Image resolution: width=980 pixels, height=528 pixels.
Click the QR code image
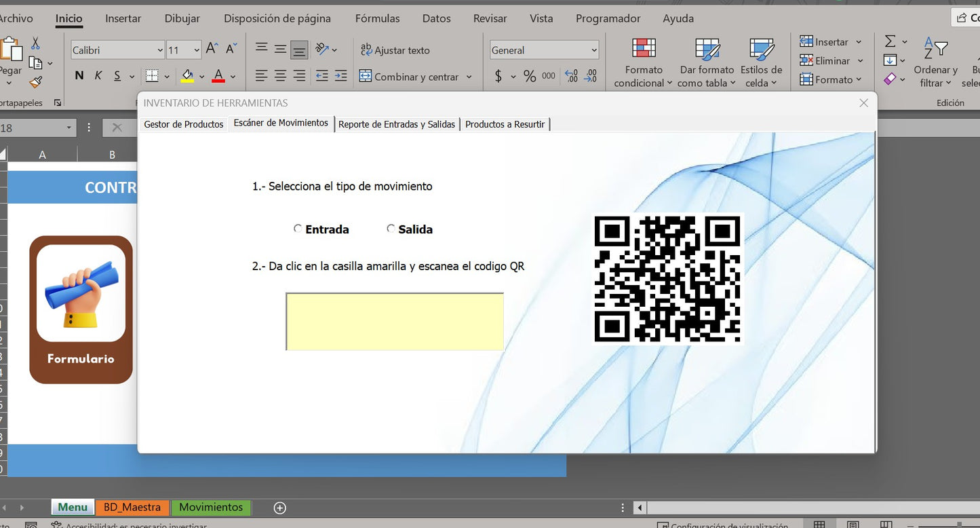(667, 279)
